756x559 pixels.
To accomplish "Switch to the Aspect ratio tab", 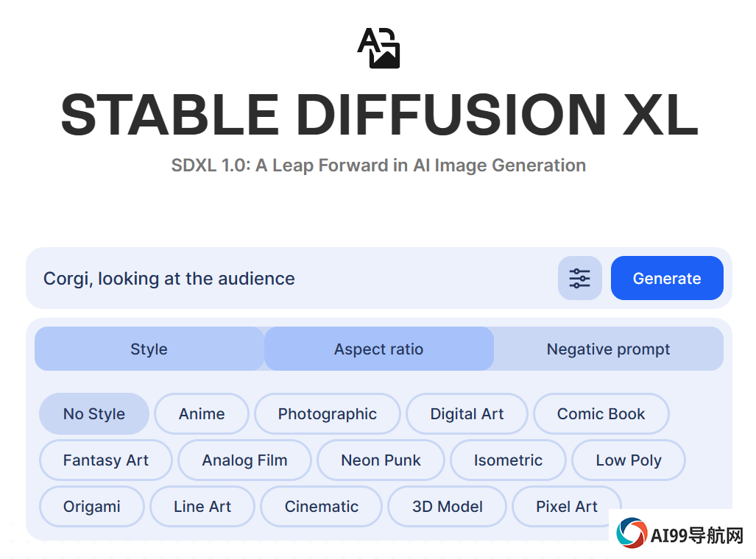I will click(378, 349).
